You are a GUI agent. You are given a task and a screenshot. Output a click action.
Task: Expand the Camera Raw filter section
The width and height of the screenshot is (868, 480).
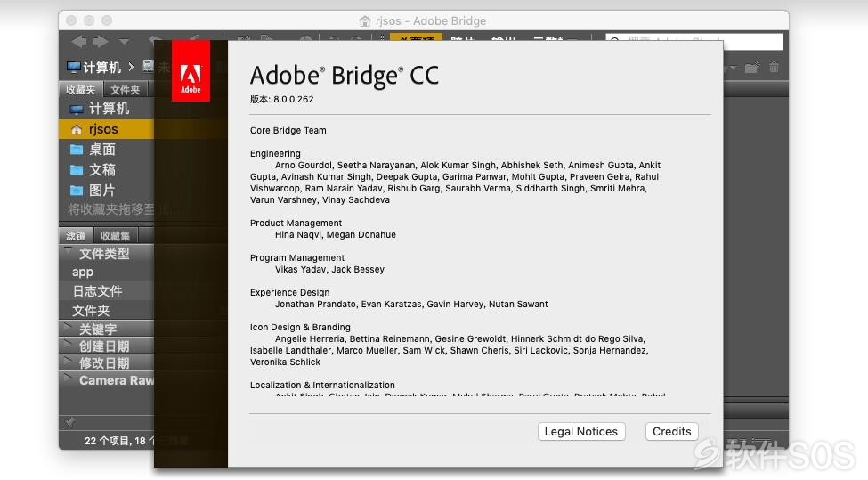coord(69,379)
